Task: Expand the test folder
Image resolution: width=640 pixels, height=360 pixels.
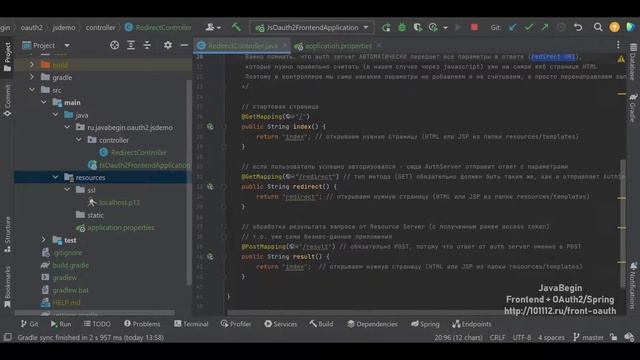Action: point(44,240)
